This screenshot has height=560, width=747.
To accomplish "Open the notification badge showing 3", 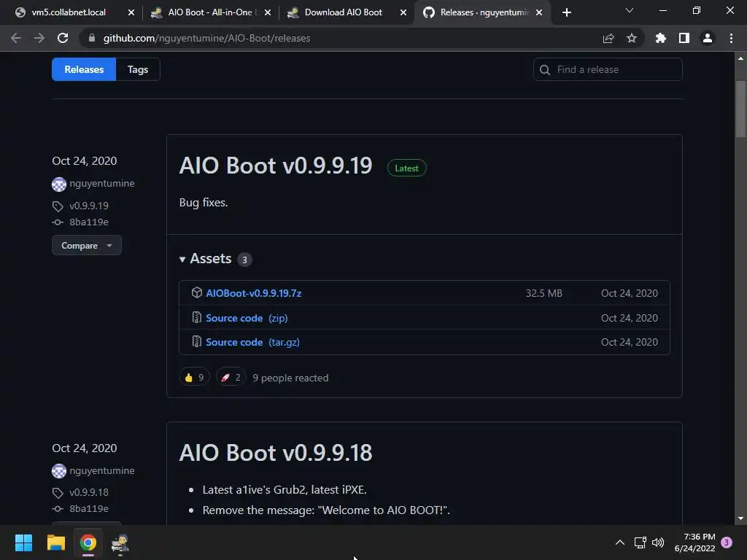I will point(727,542).
